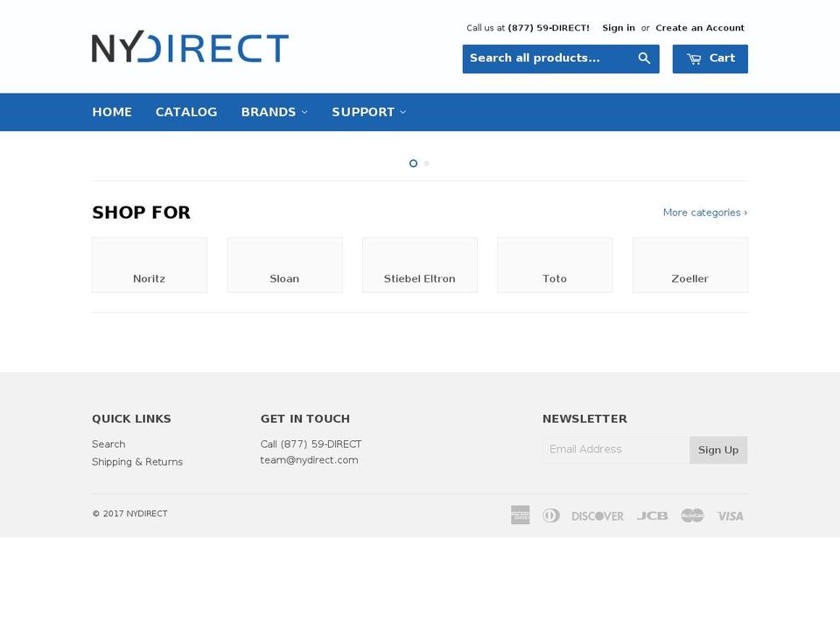This screenshot has height=630, width=840.
Task: Click the Create an Account link
Action: pyautogui.click(x=700, y=28)
